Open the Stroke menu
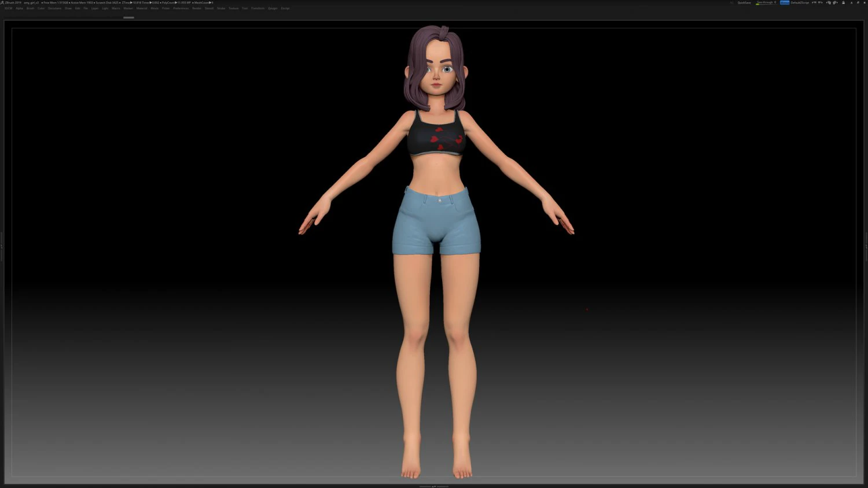Viewport: 868px width, 488px height. pyautogui.click(x=221, y=8)
